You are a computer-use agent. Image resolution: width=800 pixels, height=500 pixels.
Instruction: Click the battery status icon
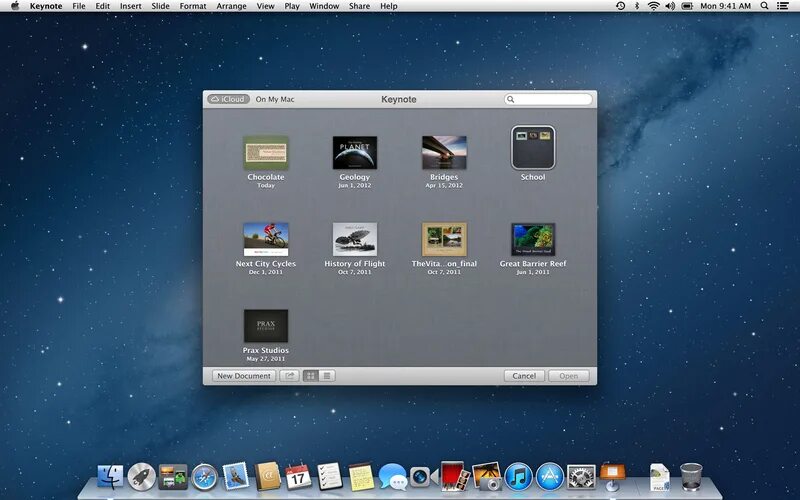coord(687,6)
